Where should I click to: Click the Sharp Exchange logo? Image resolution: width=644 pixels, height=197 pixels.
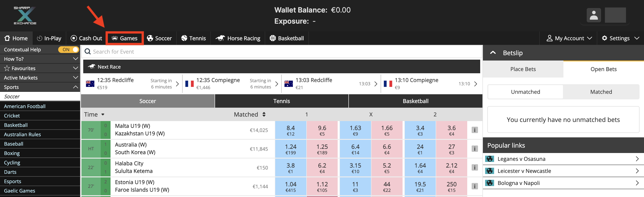(x=25, y=15)
